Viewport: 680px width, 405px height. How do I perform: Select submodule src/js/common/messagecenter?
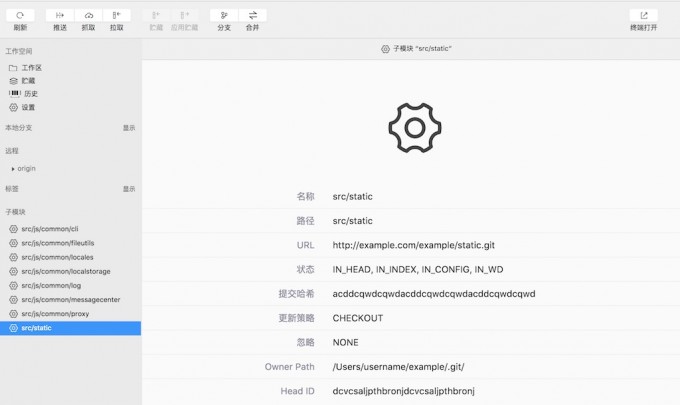pos(70,300)
